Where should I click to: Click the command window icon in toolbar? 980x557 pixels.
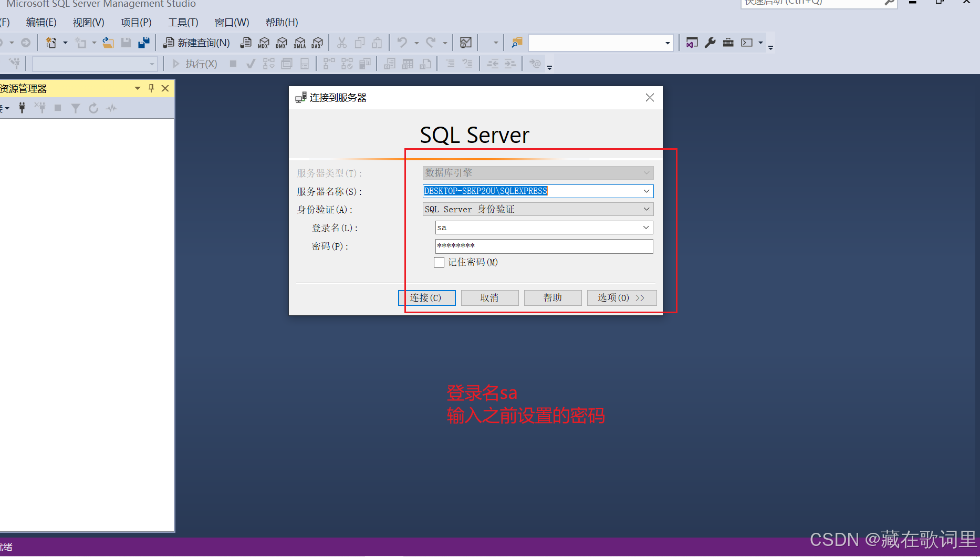(747, 43)
